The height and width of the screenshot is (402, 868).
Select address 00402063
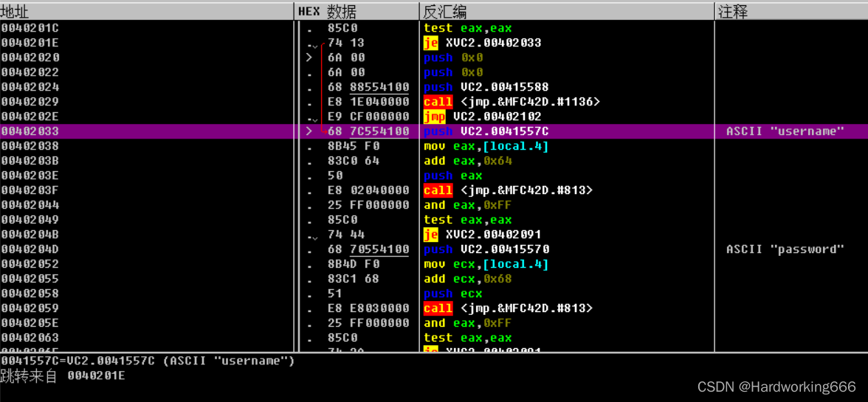click(30, 337)
